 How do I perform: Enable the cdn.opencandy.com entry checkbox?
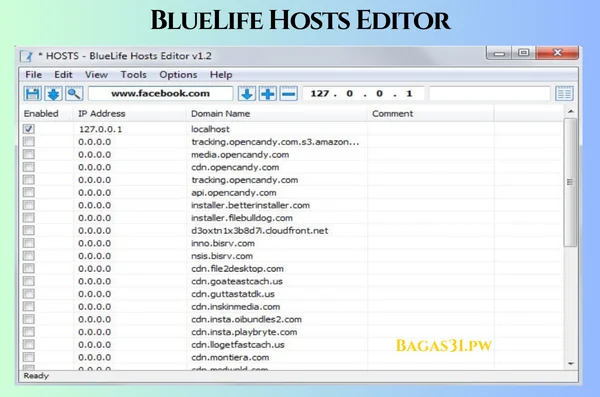pos(29,167)
